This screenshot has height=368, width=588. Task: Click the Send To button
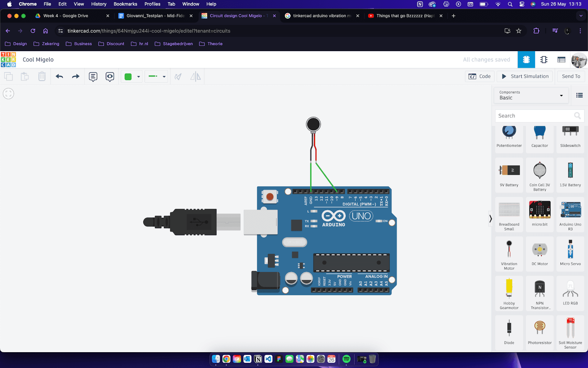(x=571, y=76)
